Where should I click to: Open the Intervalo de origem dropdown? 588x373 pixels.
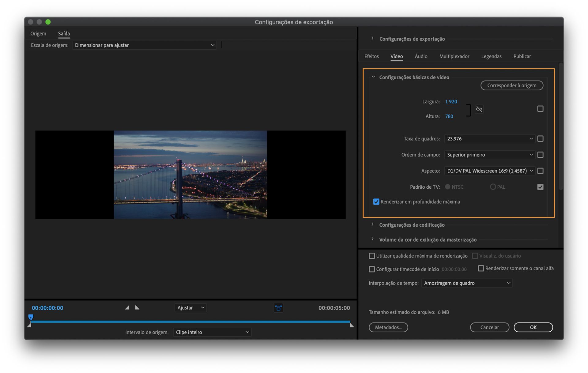(212, 332)
